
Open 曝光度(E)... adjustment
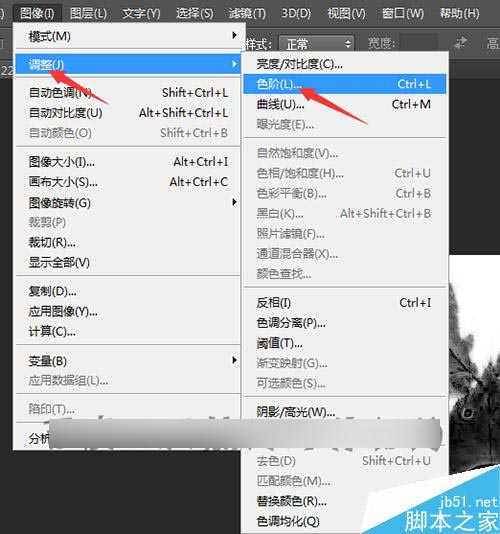[x=345, y=125]
